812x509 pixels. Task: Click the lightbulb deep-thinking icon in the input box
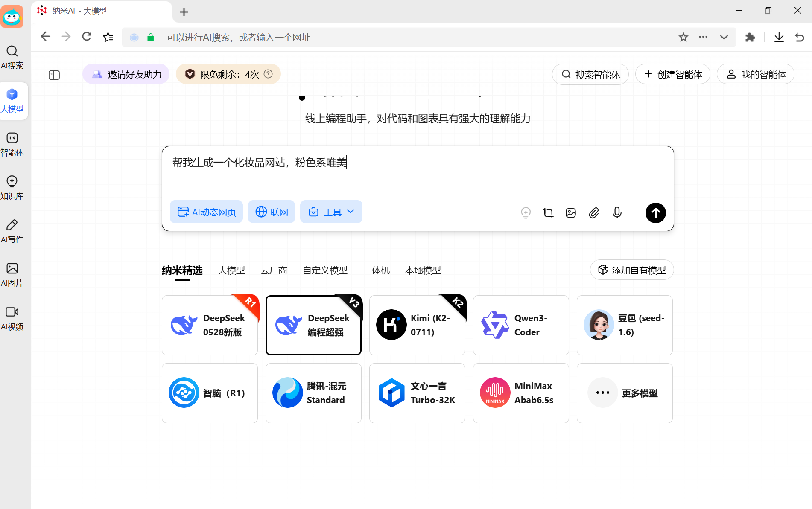pyautogui.click(x=526, y=212)
